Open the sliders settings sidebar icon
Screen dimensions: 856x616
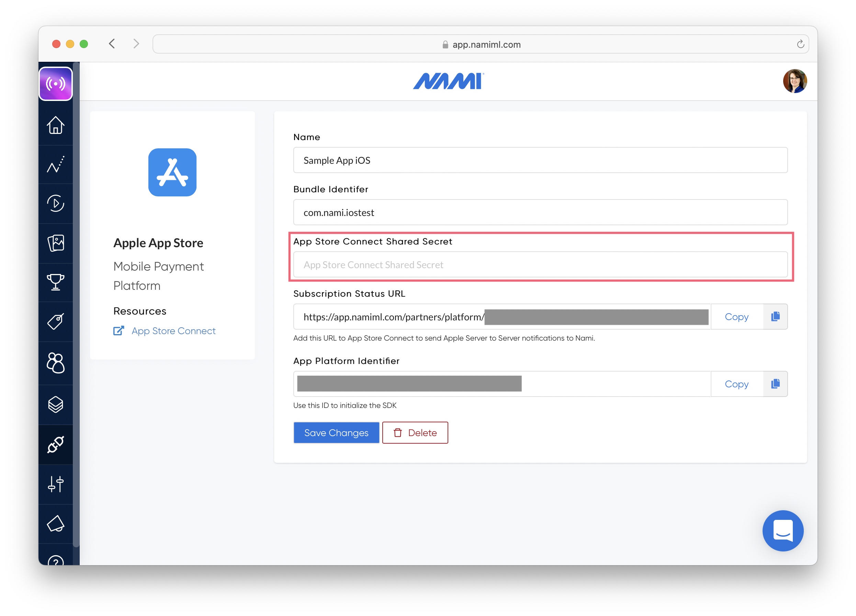point(56,484)
